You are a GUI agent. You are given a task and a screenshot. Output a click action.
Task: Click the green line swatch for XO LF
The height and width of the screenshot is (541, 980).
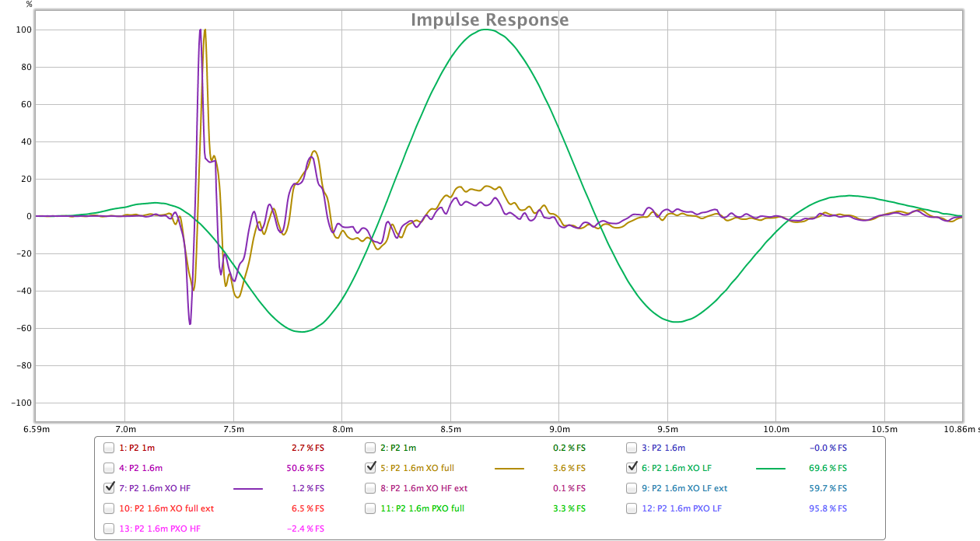[x=771, y=469]
